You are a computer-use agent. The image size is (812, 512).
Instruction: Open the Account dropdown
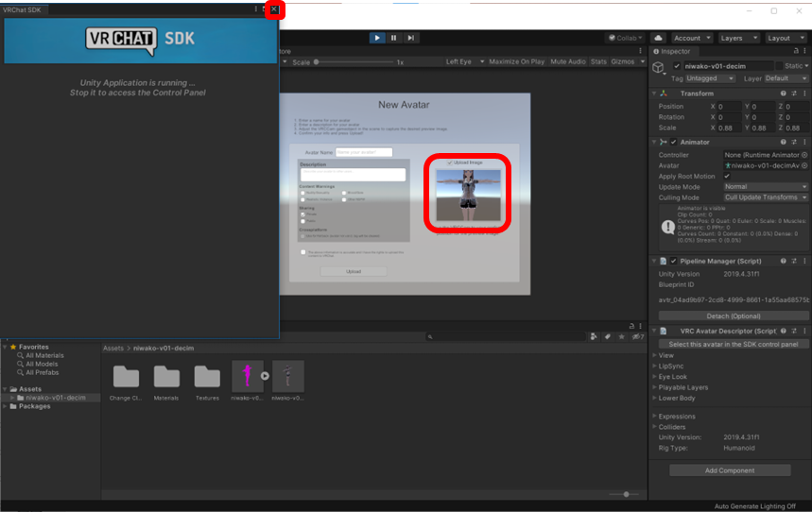click(692, 38)
